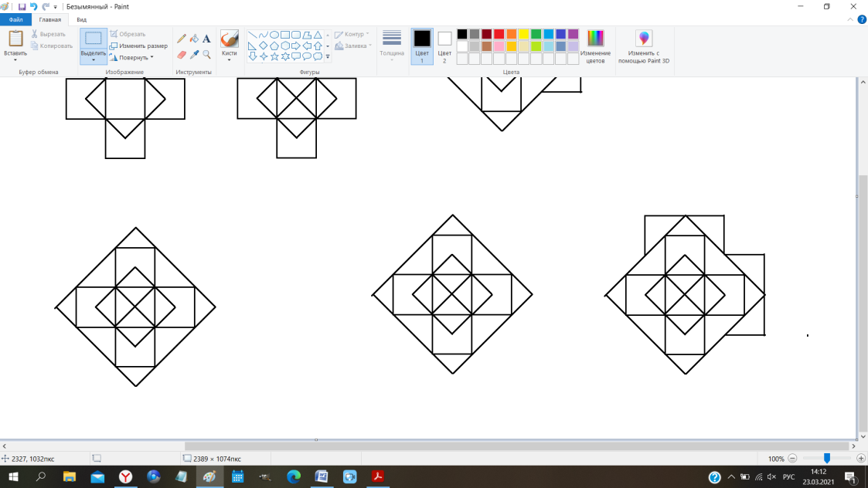Switch to the Вид tab

81,19
